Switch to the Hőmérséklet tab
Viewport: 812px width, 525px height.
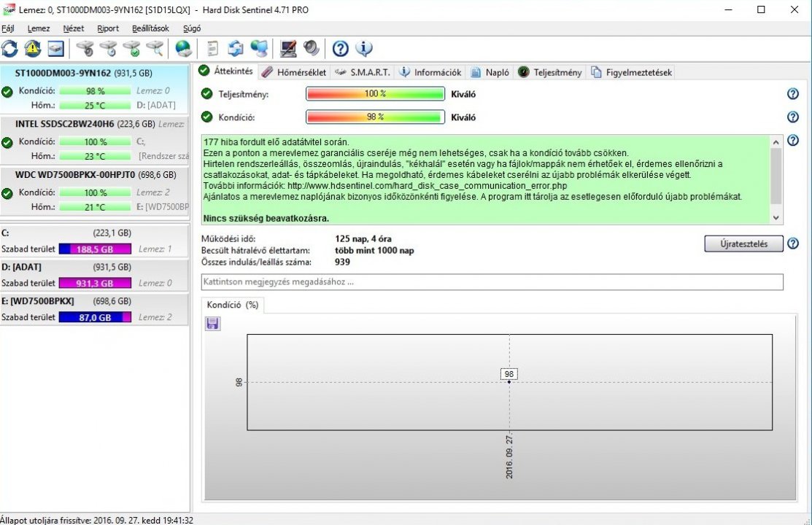(x=294, y=72)
